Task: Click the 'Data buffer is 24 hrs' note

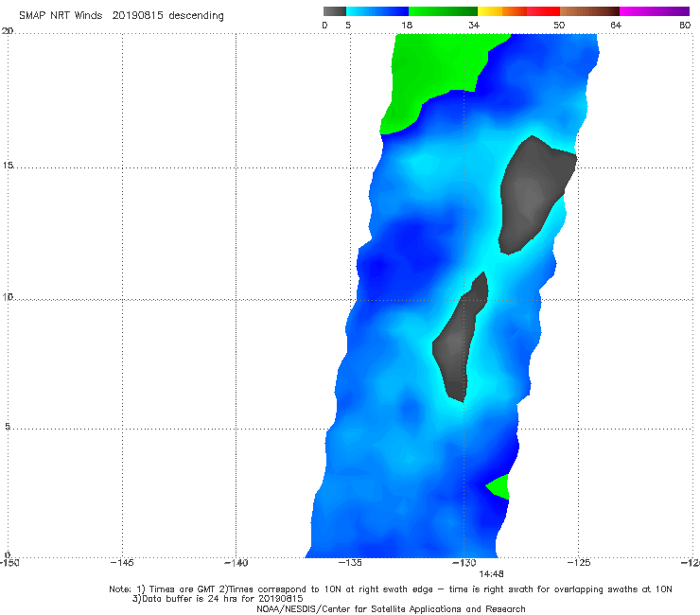Action: point(218,599)
